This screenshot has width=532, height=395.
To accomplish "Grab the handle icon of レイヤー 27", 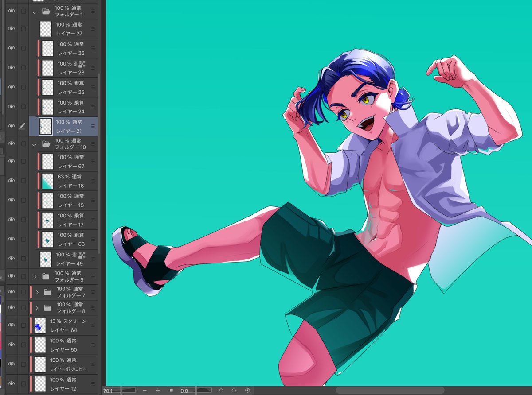I will click(x=93, y=29).
